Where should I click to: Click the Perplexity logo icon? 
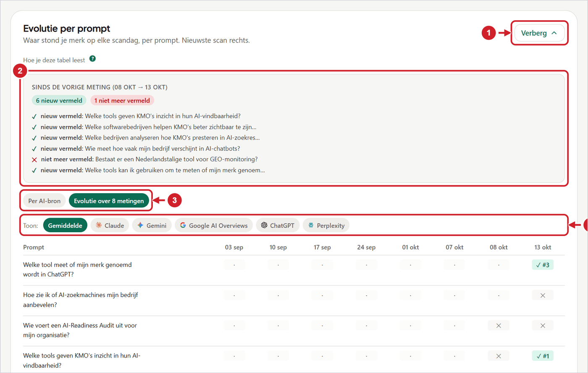coord(311,225)
